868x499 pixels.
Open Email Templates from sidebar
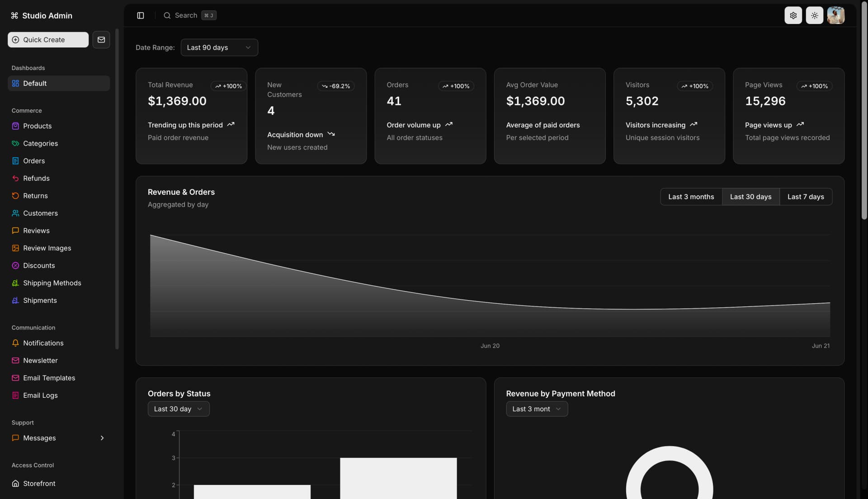(59, 378)
